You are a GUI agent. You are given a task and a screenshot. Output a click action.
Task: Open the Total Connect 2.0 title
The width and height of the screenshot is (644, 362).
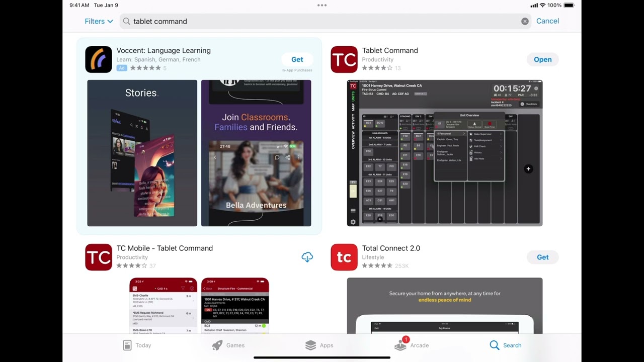point(391,248)
